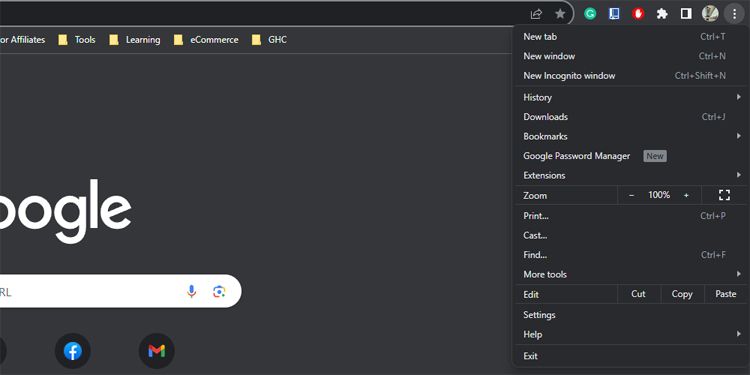Open a New Incognito window
Viewport: 750px width, 375px height.
[x=631, y=76]
